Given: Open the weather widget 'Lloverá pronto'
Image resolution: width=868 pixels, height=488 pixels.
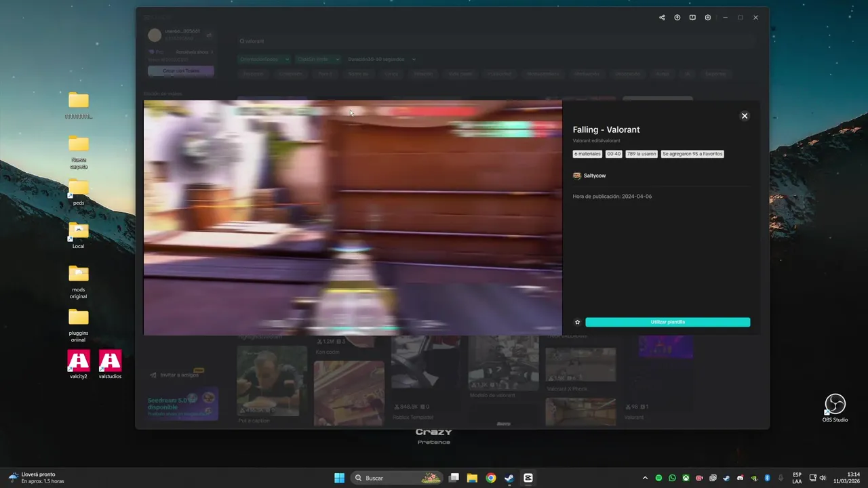Looking at the screenshot, I should click(37, 478).
